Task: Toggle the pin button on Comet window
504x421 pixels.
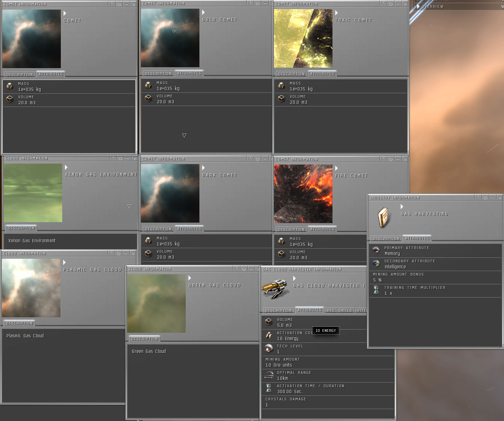Action: coord(119,4)
